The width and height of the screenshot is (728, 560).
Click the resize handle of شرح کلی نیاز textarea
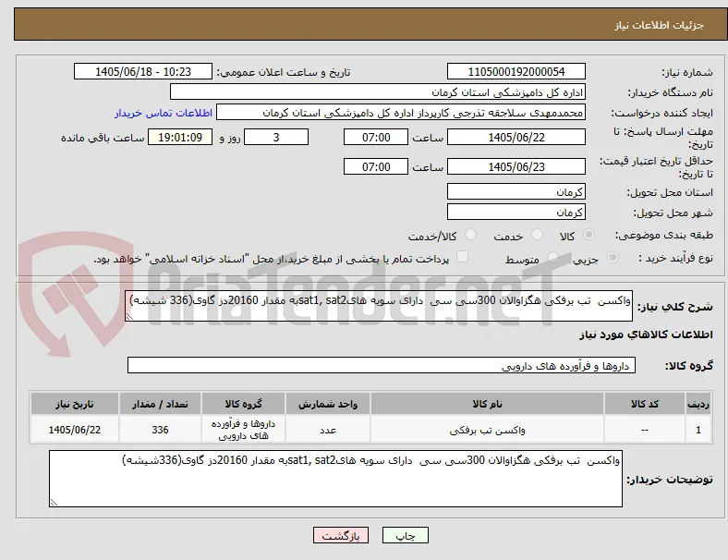click(129, 316)
